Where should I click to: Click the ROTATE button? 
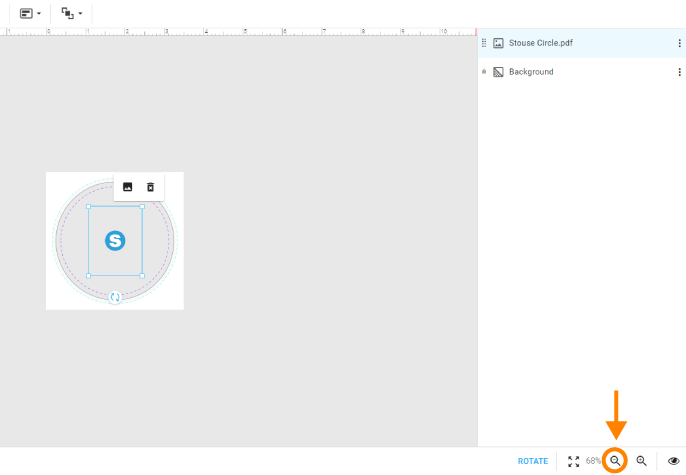532,461
